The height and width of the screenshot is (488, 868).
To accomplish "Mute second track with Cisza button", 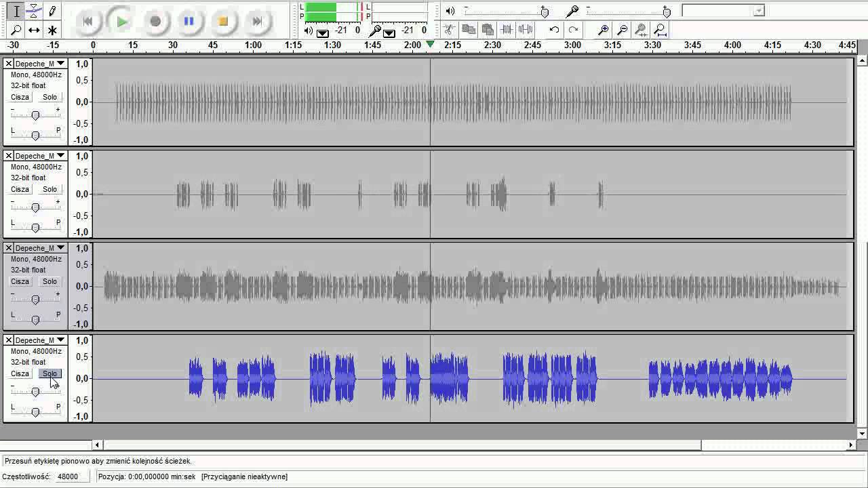I will [20, 189].
